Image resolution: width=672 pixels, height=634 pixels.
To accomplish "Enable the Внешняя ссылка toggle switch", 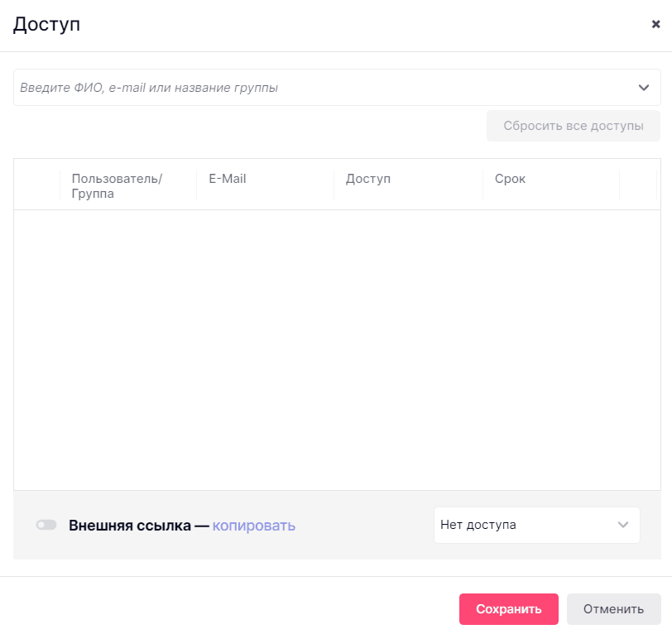I will 46,525.
